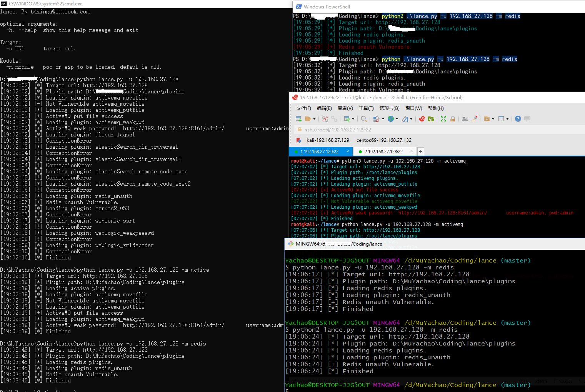Image resolution: width=585 pixels, height=392 pixels.
Task: Click the Xshell swirl icon in title bar
Action: point(295,97)
